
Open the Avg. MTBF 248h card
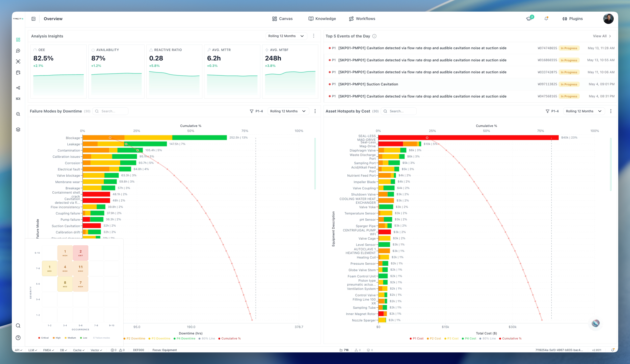click(x=290, y=71)
